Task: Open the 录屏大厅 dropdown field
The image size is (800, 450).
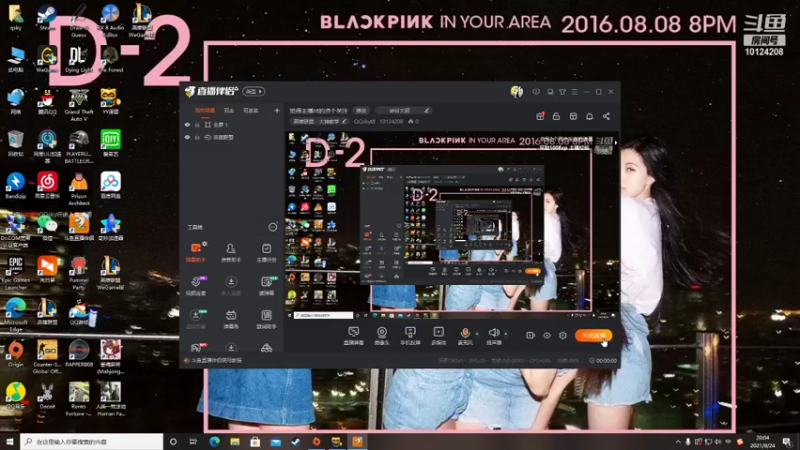Action: coord(403,110)
